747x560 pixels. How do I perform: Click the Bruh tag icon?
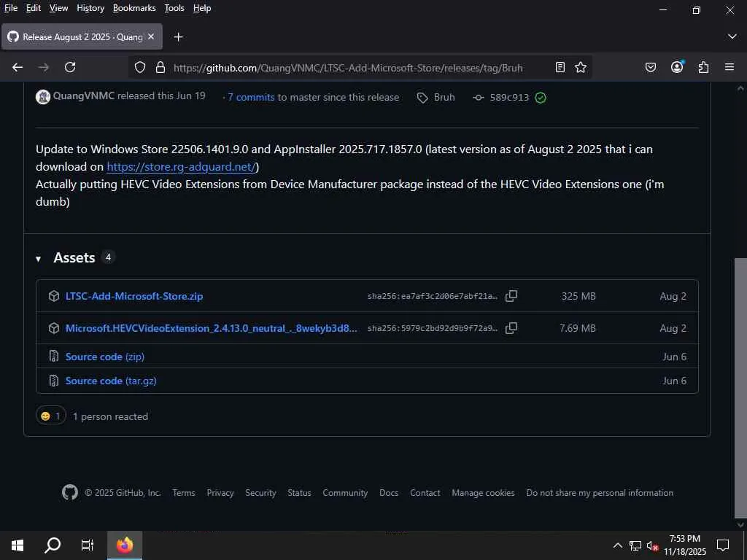pyautogui.click(x=422, y=98)
